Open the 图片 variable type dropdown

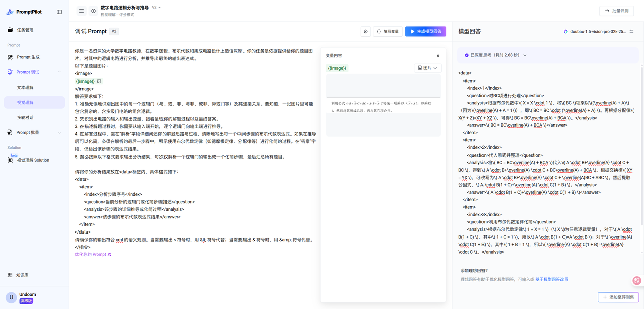[x=427, y=68]
